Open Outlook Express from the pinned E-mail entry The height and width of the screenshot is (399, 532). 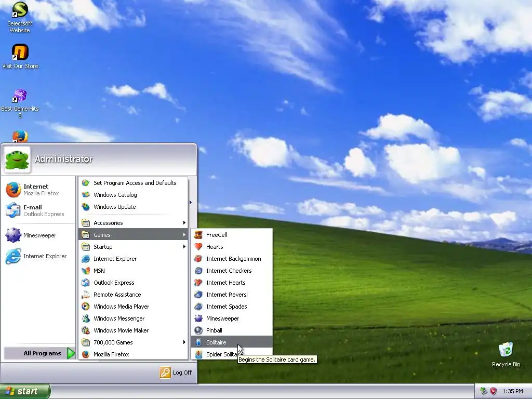click(x=38, y=210)
